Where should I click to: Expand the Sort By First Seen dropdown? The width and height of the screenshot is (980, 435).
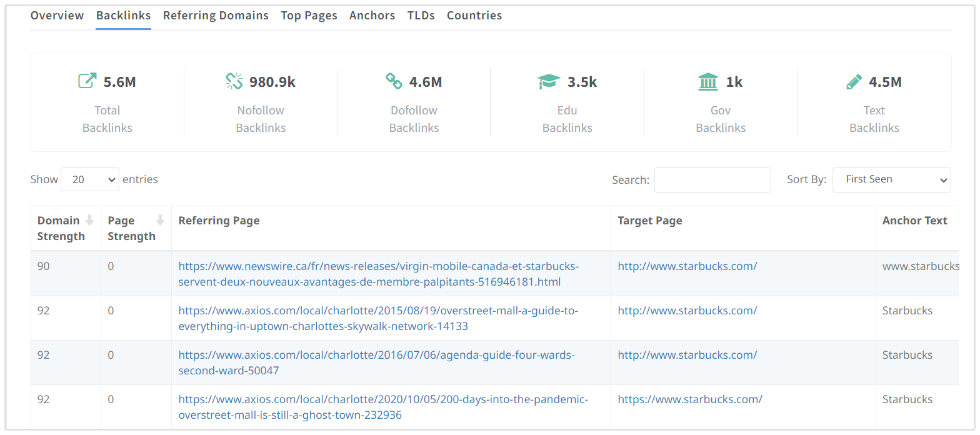tap(891, 179)
